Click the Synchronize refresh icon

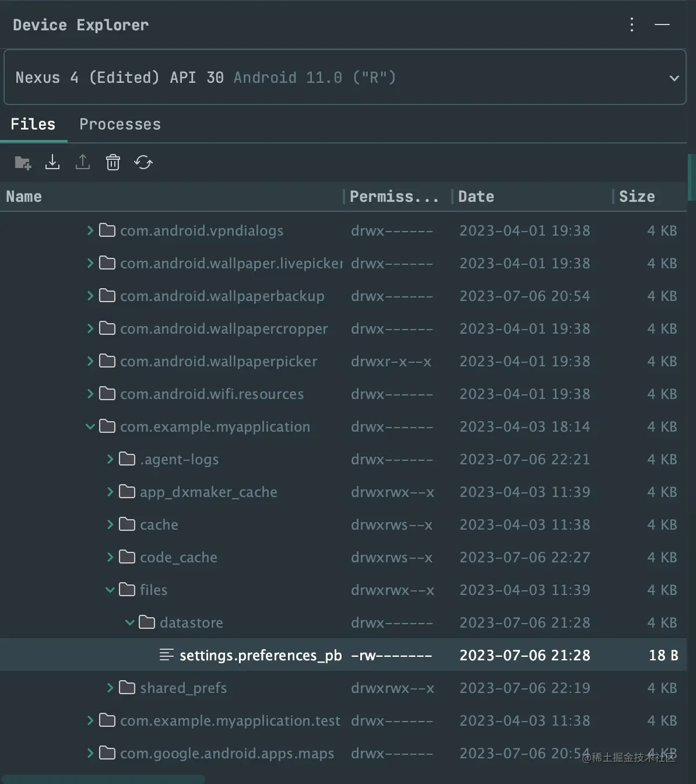click(x=143, y=162)
